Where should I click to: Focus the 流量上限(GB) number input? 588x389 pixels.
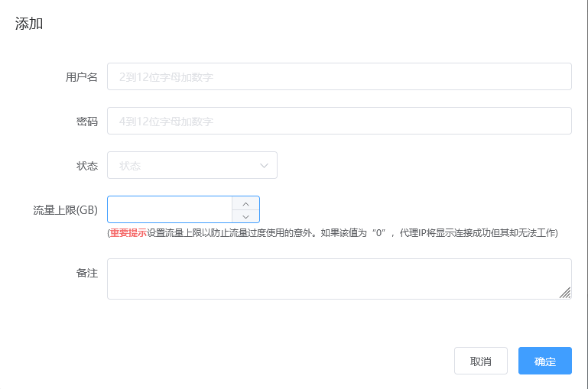(170, 209)
